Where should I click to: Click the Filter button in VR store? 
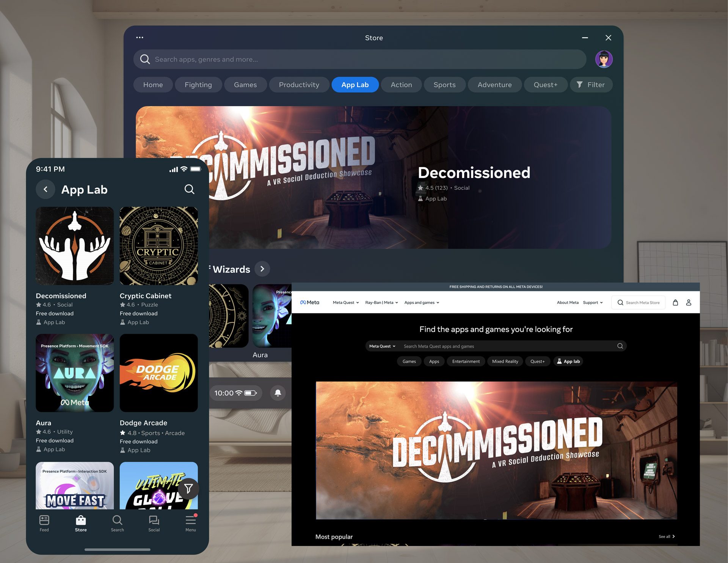[x=590, y=84]
